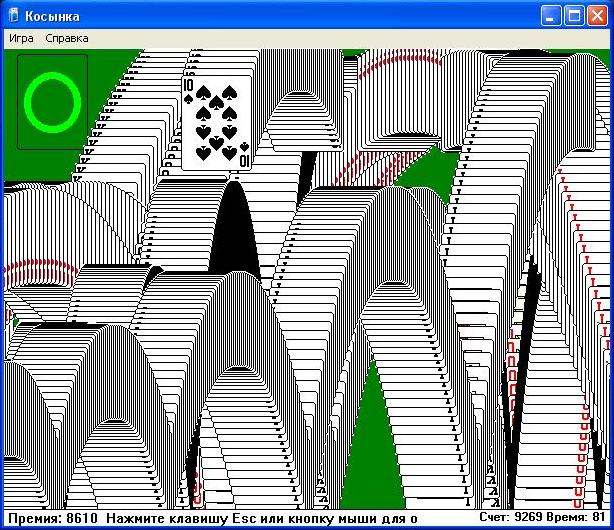The image size is (614, 530).
Task: Click the 10 of spades card
Action: pos(216,123)
